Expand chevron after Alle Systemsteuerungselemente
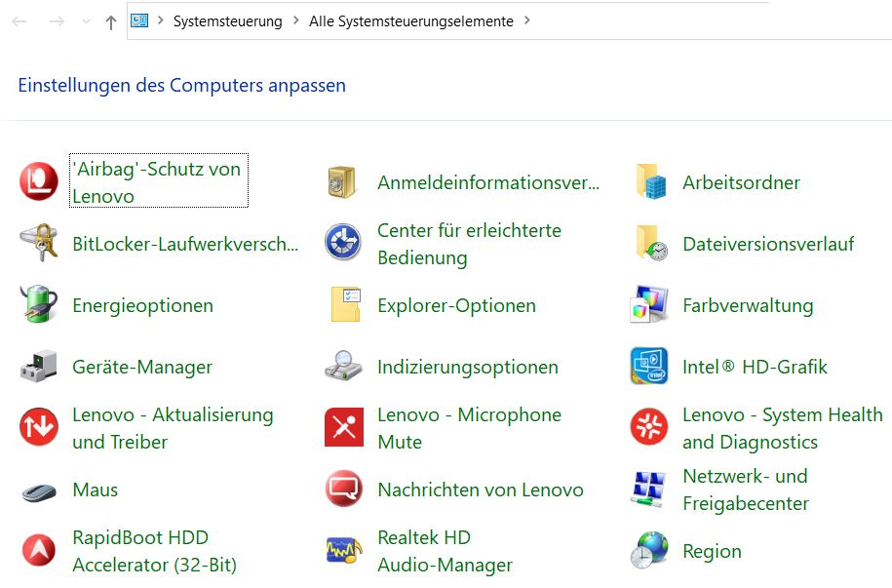Image resolution: width=892 pixels, height=588 pixels. 527,20
